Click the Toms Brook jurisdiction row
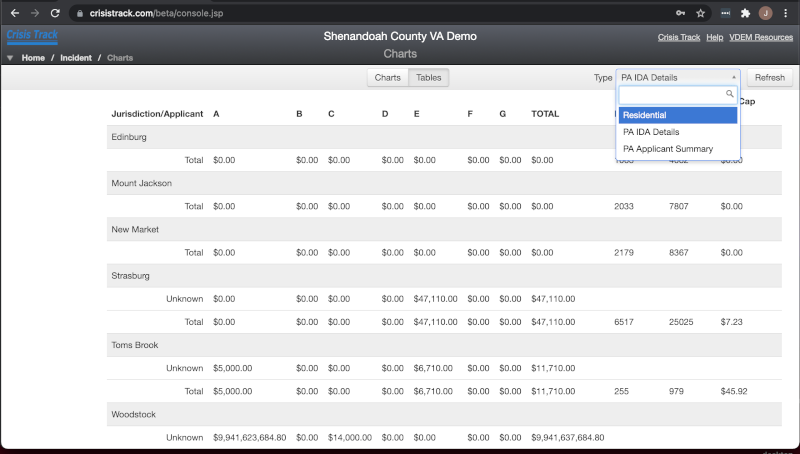 (444, 345)
